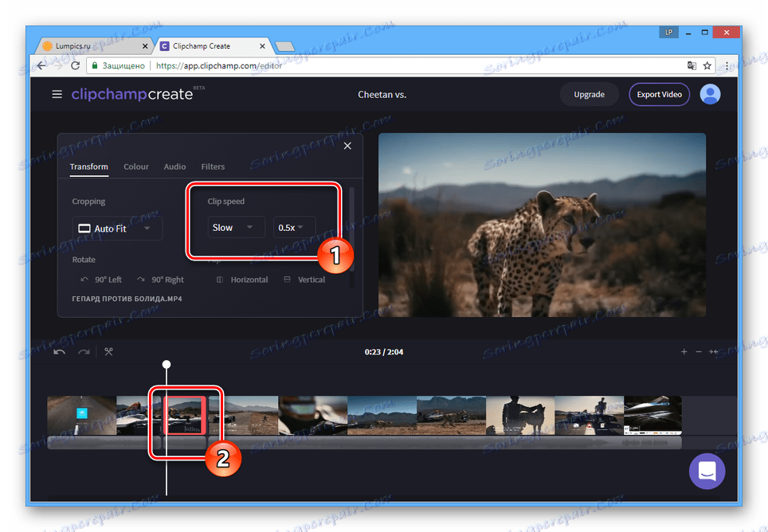
Task: Click the Upgrade button
Action: click(x=589, y=94)
